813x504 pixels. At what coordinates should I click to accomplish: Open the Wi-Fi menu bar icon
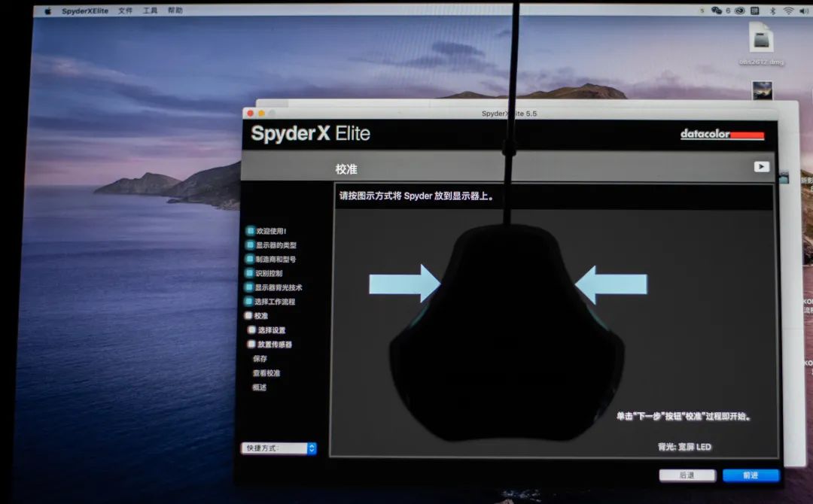tap(788, 11)
